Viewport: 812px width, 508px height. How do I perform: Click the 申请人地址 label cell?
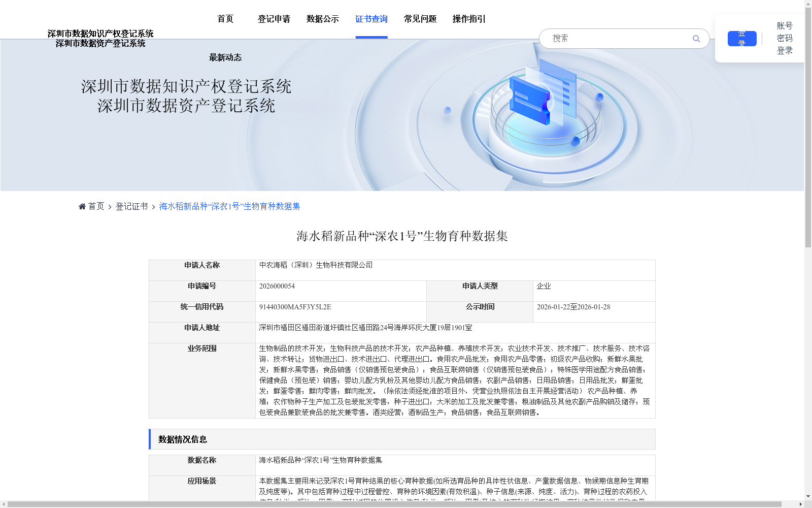click(202, 333)
